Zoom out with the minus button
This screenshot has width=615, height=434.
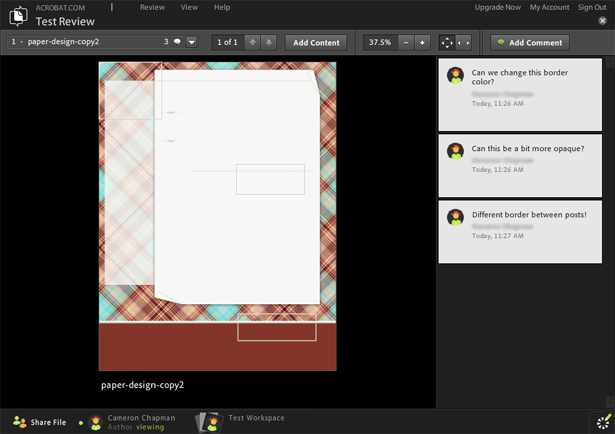(x=406, y=43)
